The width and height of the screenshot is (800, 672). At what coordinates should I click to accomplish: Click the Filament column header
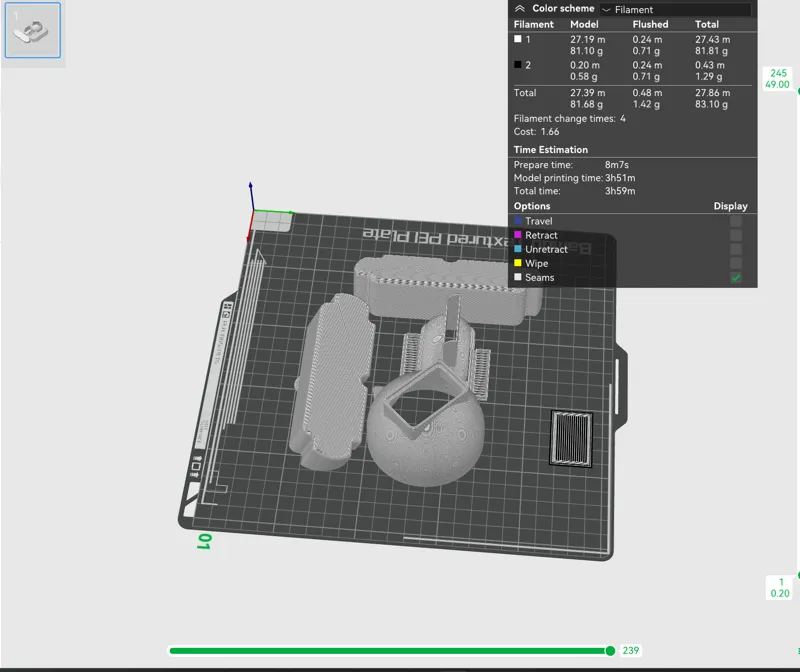534,24
